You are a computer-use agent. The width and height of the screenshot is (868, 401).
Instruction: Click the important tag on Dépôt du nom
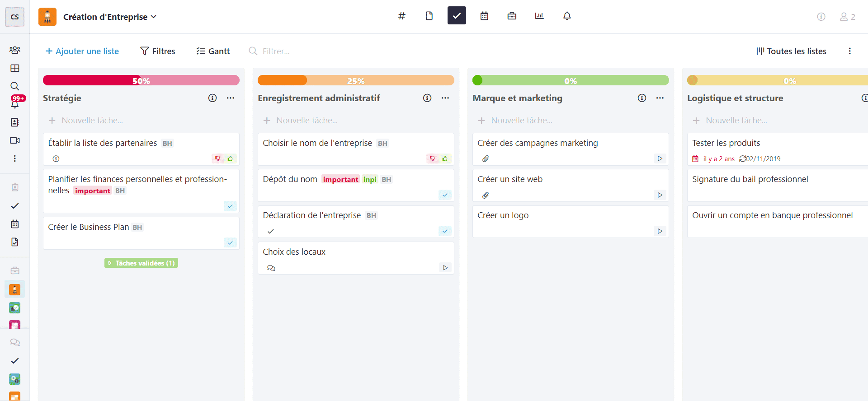point(340,179)
